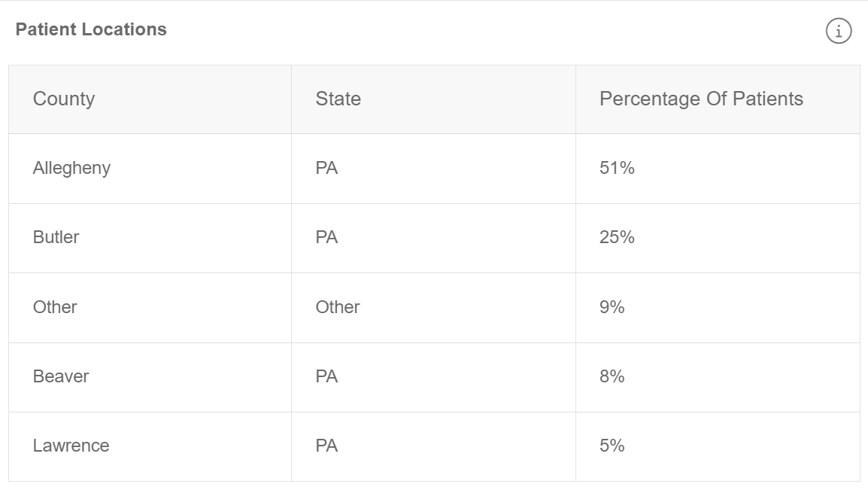This screenshot has height=490, width=868.
Task: Select the State column header
Action: 433,99
